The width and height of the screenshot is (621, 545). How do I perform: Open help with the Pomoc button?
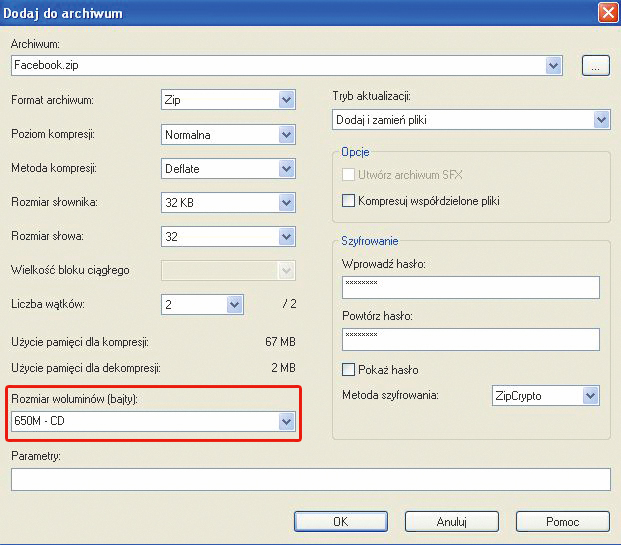564,521
